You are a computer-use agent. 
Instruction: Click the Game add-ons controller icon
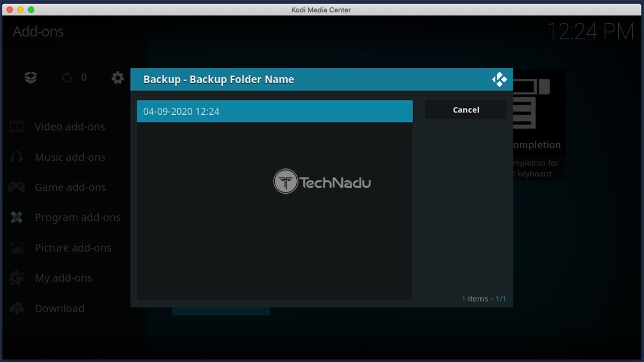pos(17,188)
